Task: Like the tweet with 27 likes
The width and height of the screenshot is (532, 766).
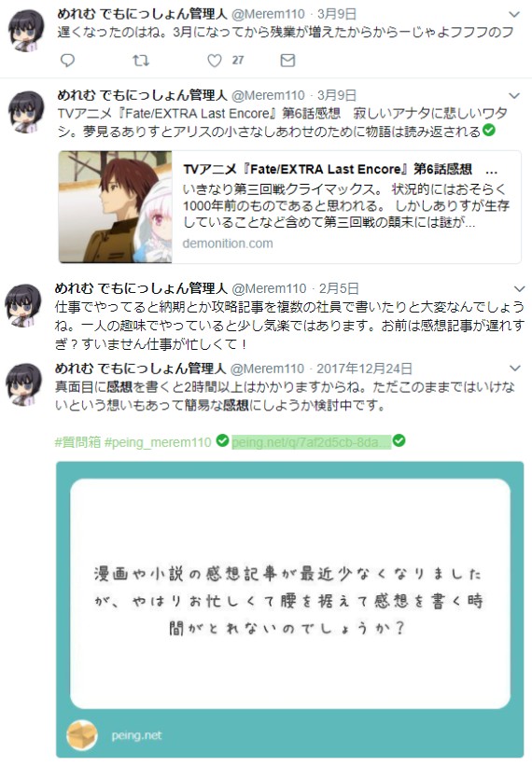Action: coord(215,61)
